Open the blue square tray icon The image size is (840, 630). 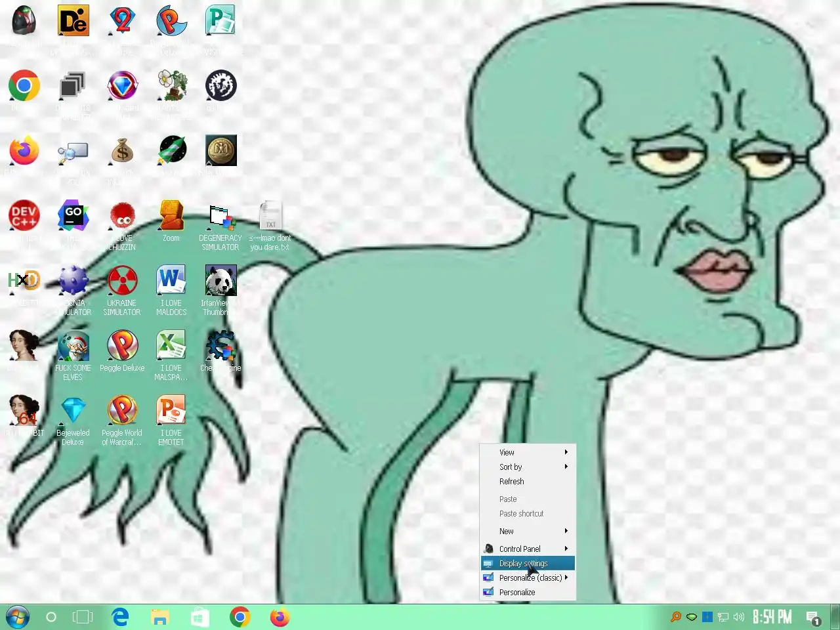click(707, 617)
